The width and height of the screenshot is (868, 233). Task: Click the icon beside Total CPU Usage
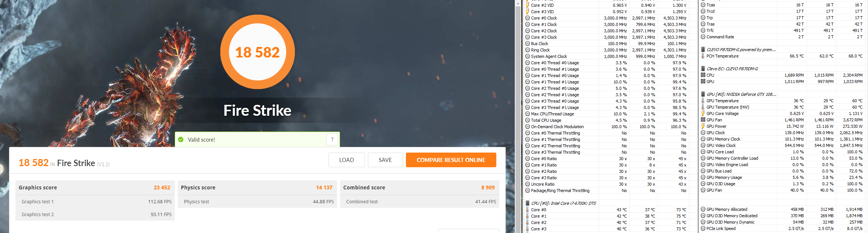(x=528, y=120)
